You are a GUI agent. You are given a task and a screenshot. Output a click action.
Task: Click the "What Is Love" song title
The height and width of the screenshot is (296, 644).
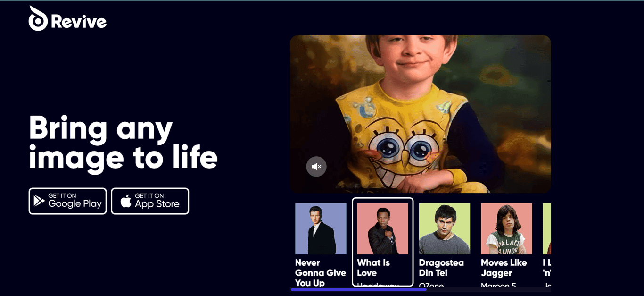pos(373,268)
